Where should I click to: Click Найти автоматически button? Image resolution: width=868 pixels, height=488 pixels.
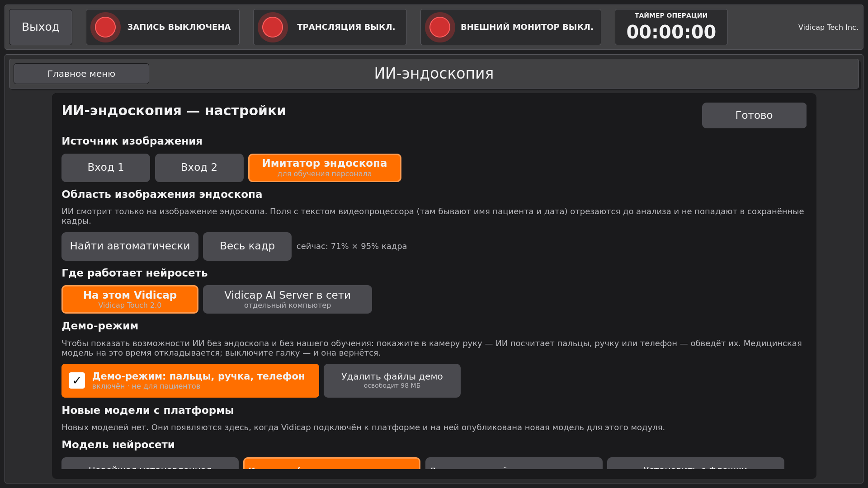tap(130, 246)
